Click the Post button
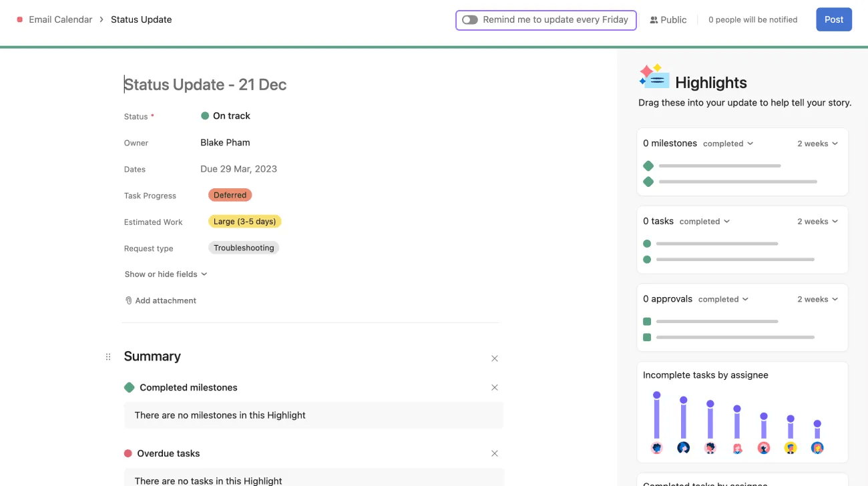This screenshot has width=868, height=486. pos(833,19)
